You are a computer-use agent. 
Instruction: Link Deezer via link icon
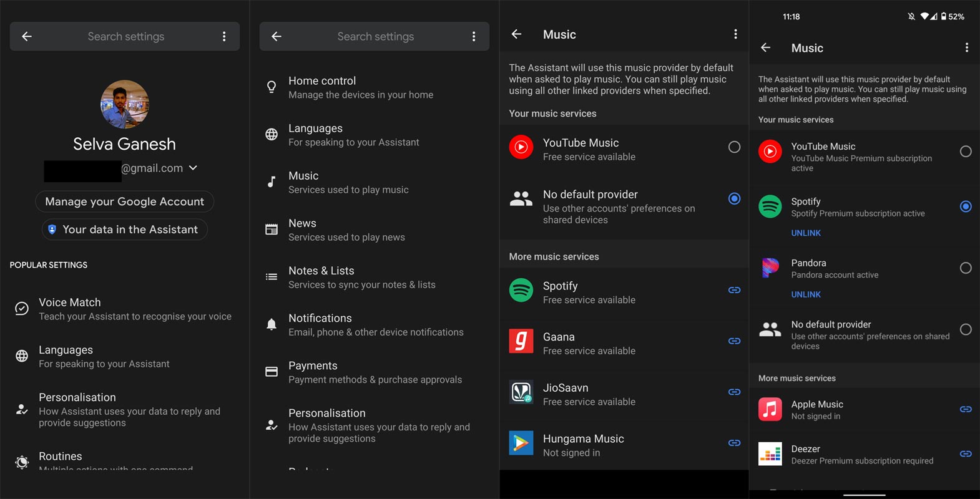coord(966,453)
